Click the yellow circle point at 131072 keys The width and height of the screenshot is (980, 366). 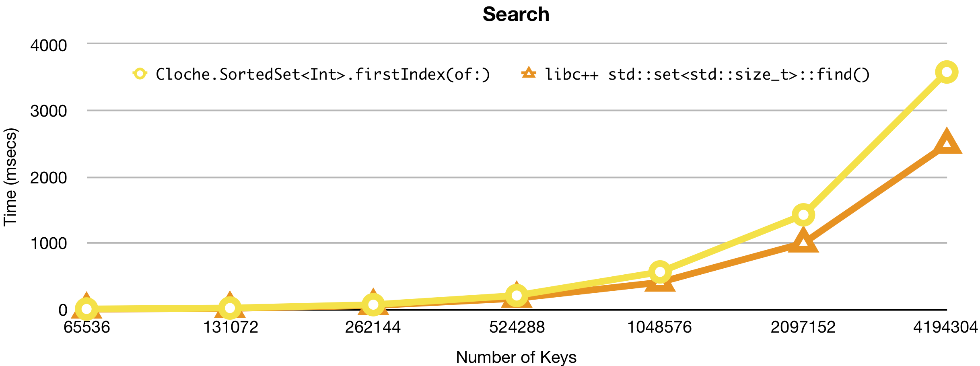click(x=230, y=308)
